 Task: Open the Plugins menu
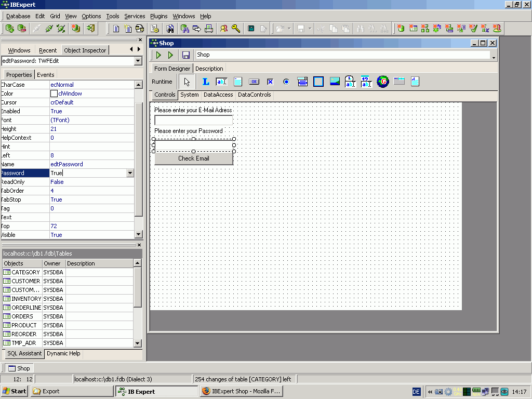[x=158, y=16]
